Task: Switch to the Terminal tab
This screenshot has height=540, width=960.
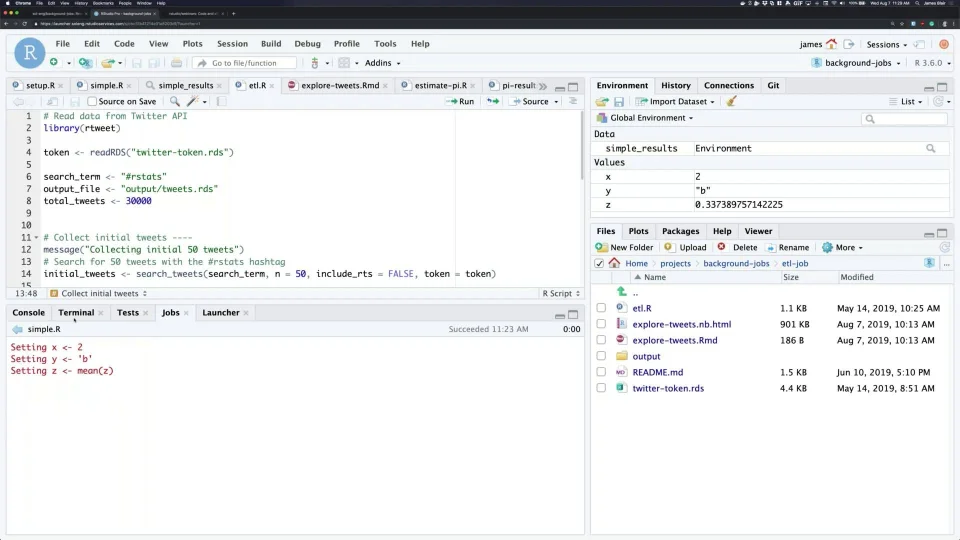Action: [x=76, y=312]
